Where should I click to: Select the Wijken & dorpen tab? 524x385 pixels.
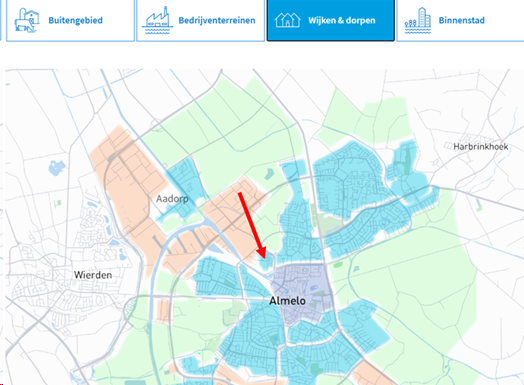click(331, 20)
